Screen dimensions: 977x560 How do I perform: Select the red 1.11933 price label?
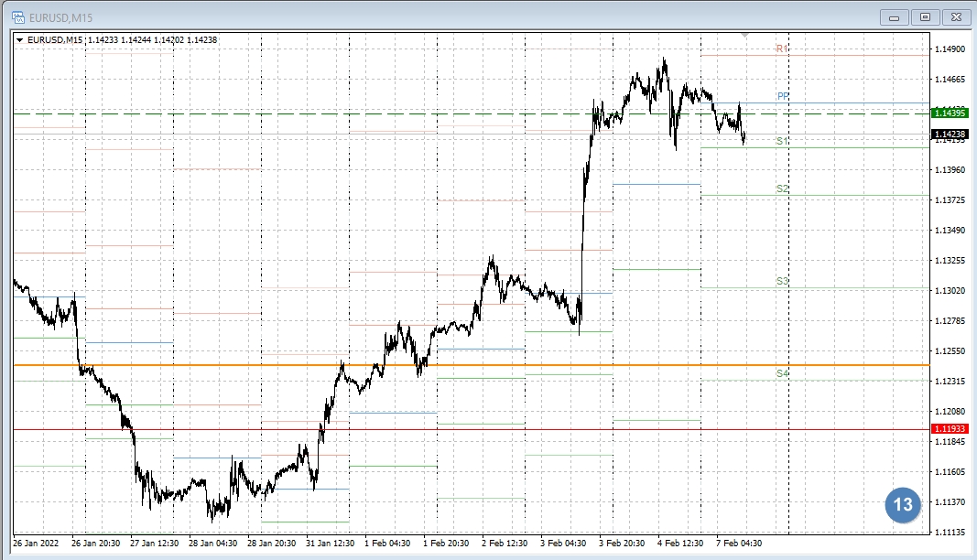pos(950,429)
